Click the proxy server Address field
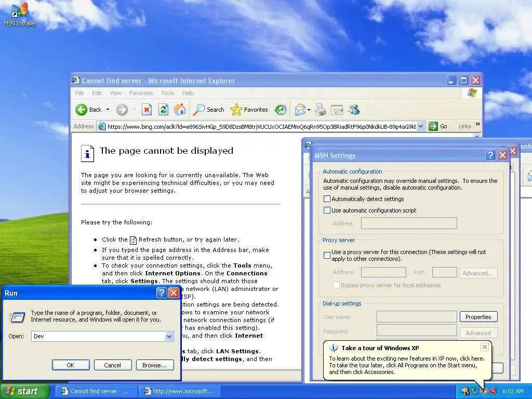Screen dimensions: 532x399 [x=384, y=272]
